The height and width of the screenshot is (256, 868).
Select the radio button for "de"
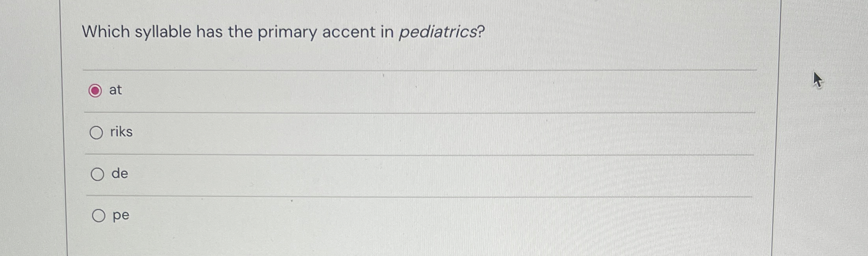[x=97, y=174]
